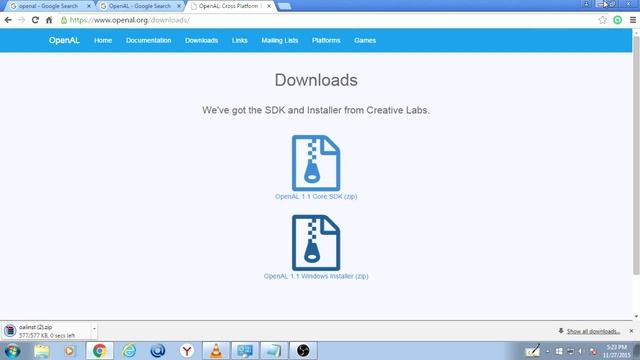The width and height of the screenshot is (640, 360).
Task: Close the 'OpenAL: Cross Platform' tab
Action: coord(269,6)
